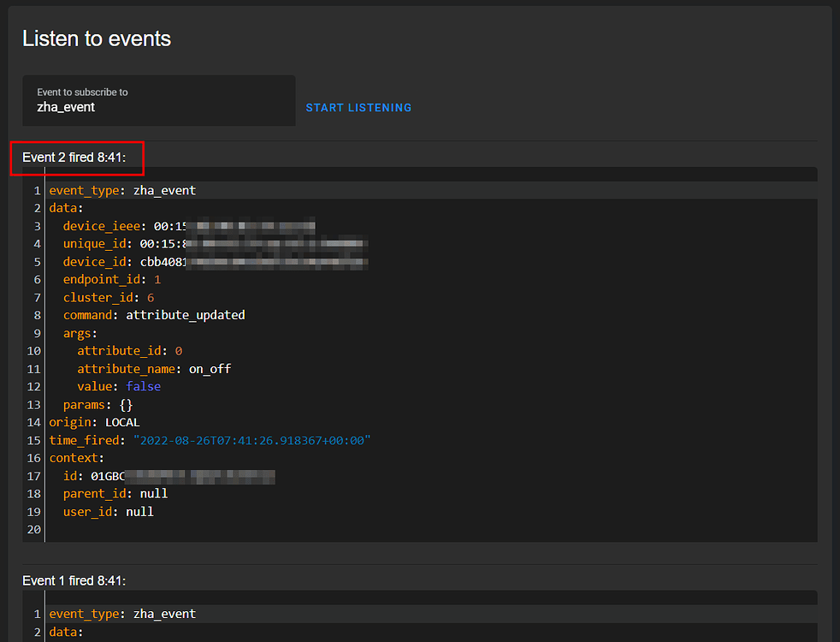Click the endpoint_id value of 1
Image resolution: width=840 pixels, height=642 pixels.
click(x=157, y=279)
